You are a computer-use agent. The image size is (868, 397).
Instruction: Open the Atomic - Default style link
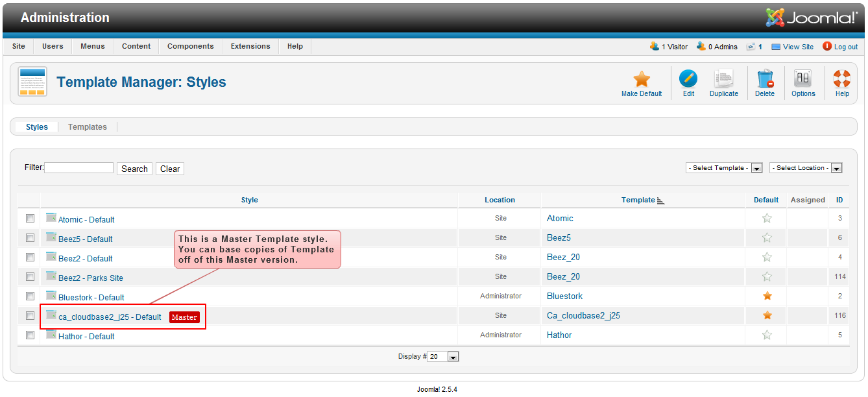(x=86, y=220)
